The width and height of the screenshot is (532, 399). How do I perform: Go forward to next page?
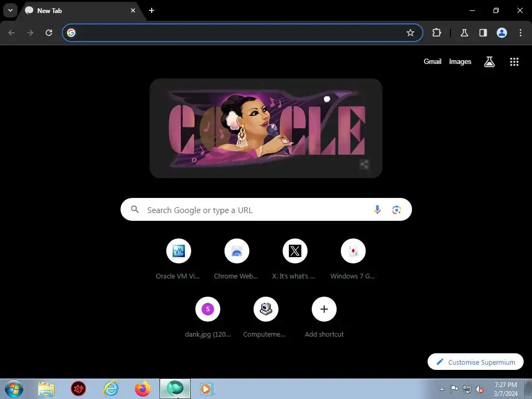point(30,33)
